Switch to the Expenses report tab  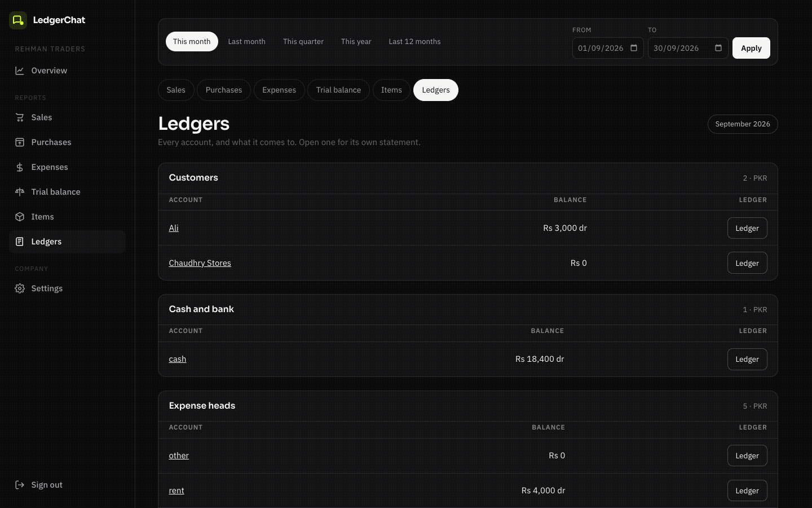(279, 90)
